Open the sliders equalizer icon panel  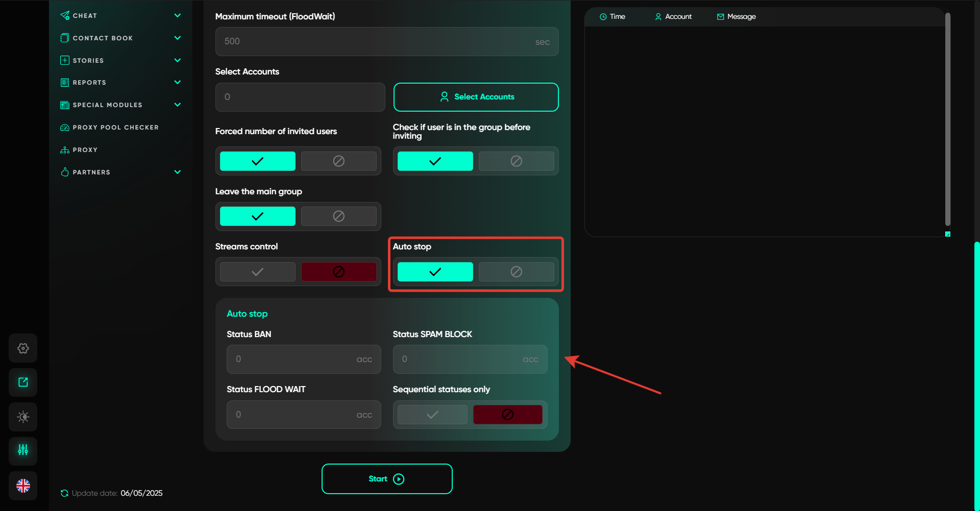pos(23,450)
